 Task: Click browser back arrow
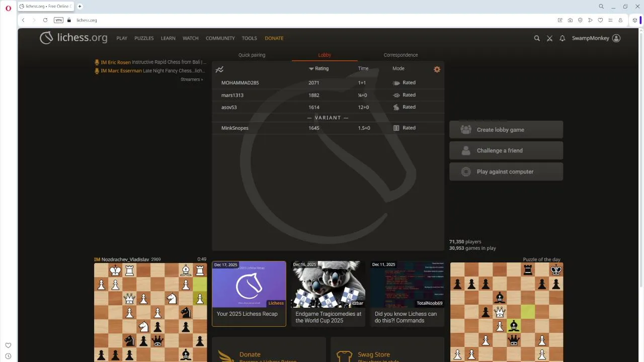click(23, 20)
